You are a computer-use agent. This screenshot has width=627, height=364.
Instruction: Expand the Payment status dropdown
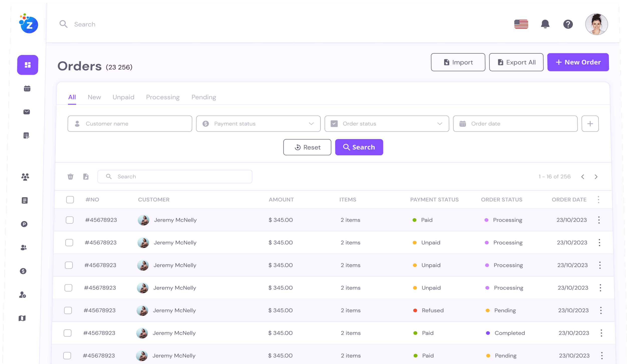tap(258, 124)
